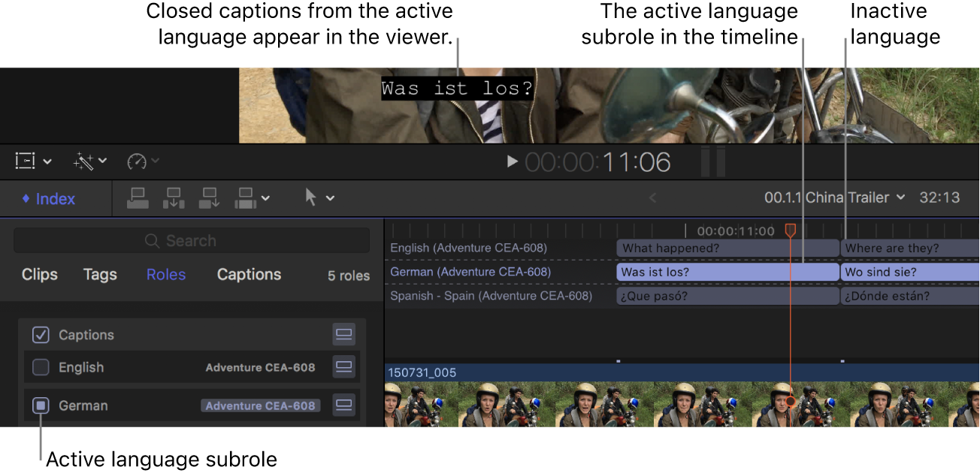This screenshot has width=980, height=473.
Task: Click the 150731_005 clip name bar
Action: [682, 372]
